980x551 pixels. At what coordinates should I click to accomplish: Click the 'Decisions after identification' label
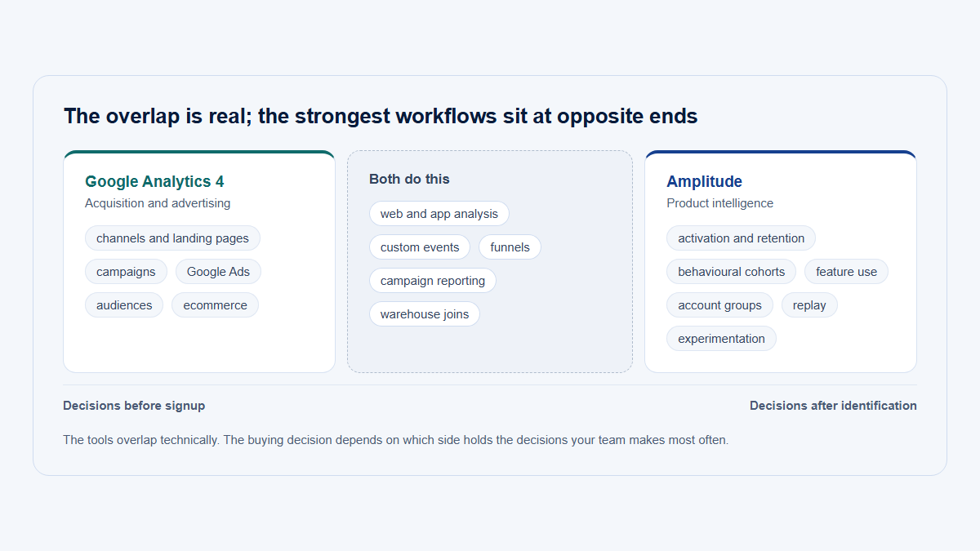pos(833,406)
